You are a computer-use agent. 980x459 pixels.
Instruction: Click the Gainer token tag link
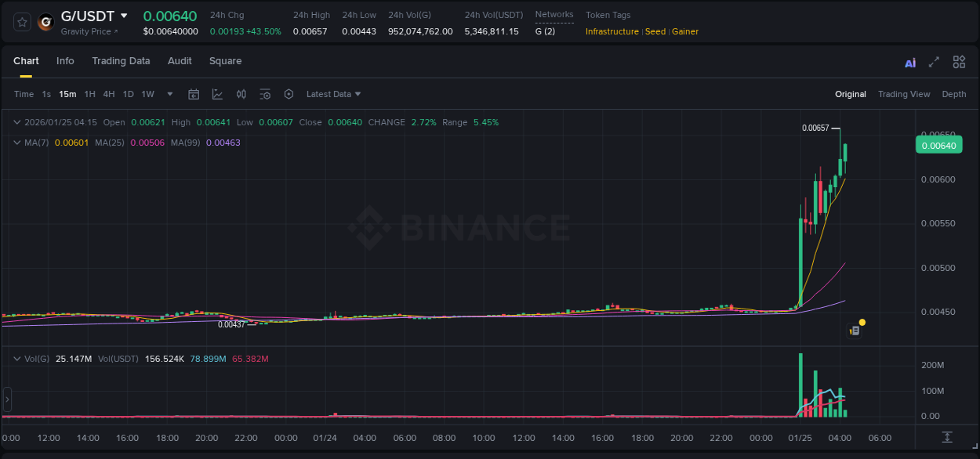tap(685, 31)
